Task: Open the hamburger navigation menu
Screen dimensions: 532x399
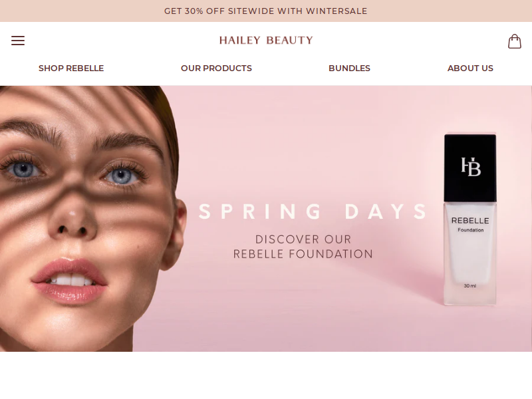Action: [18, 41]
